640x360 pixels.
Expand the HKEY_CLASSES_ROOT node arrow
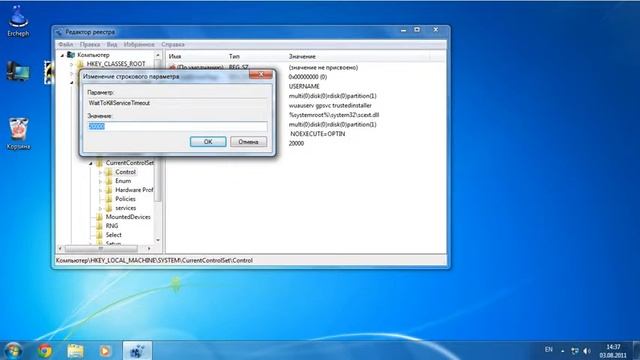(71, 64)
